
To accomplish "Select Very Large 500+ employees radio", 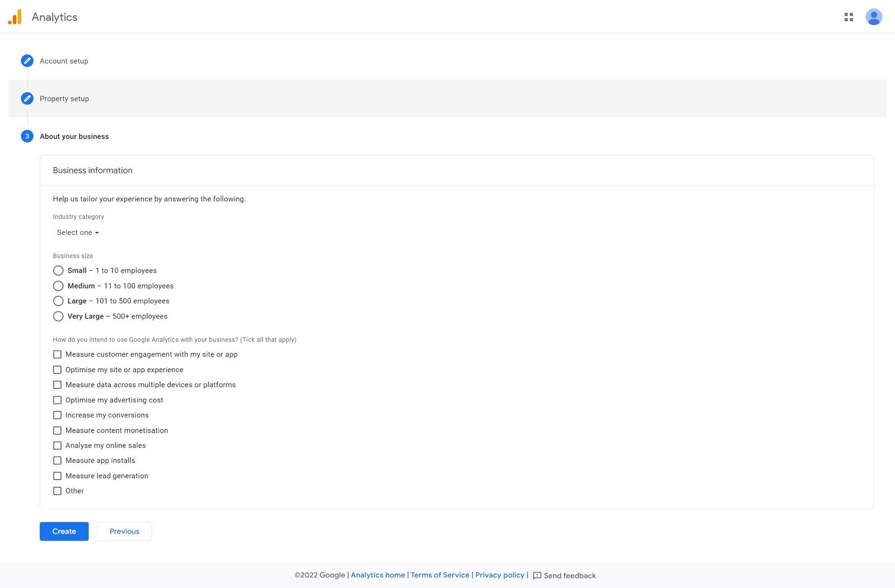I will [58, 316].
